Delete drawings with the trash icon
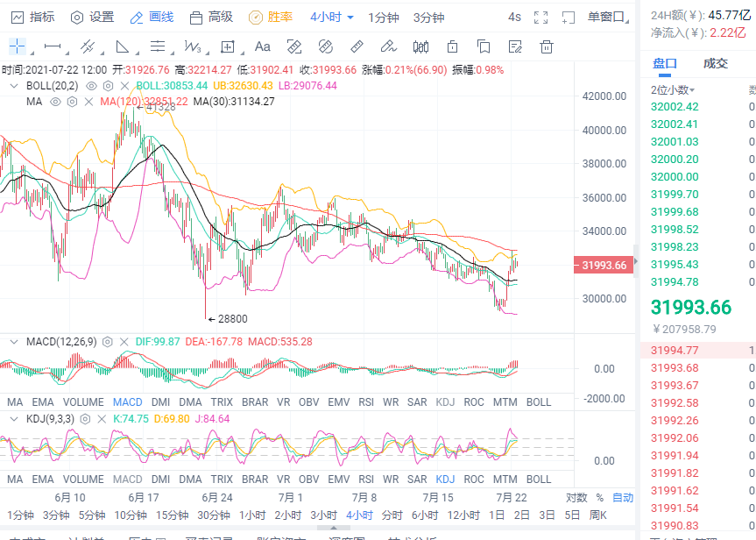 click(547, 46)
